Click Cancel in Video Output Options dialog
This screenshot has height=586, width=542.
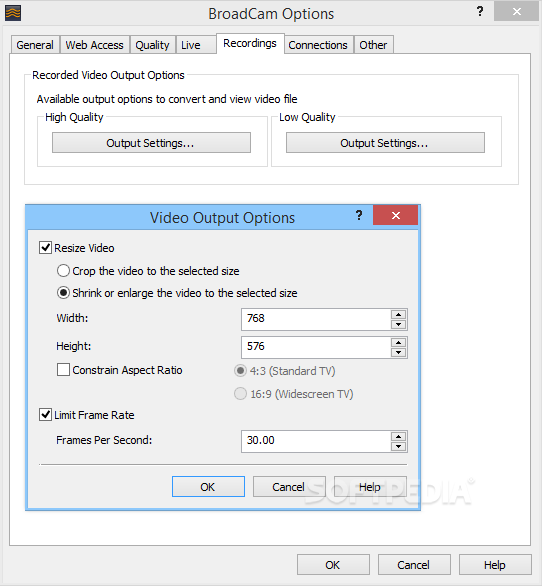289,487
